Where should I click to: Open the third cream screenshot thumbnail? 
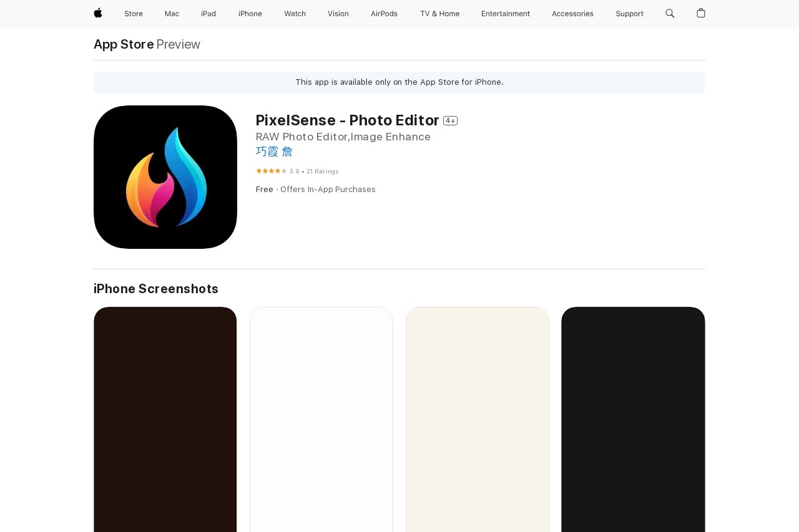[478, 419]
